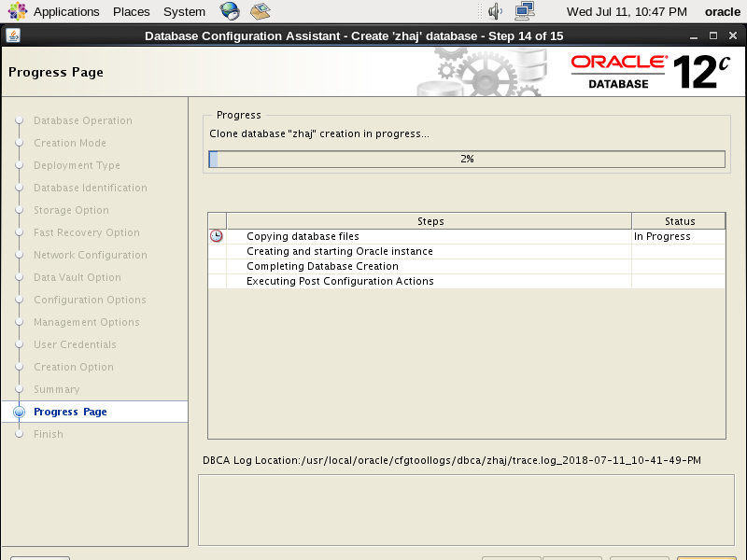Viewport: 747px width, 560px height.
Task: Click the Steps column header
Action: (x=430, y=221)
